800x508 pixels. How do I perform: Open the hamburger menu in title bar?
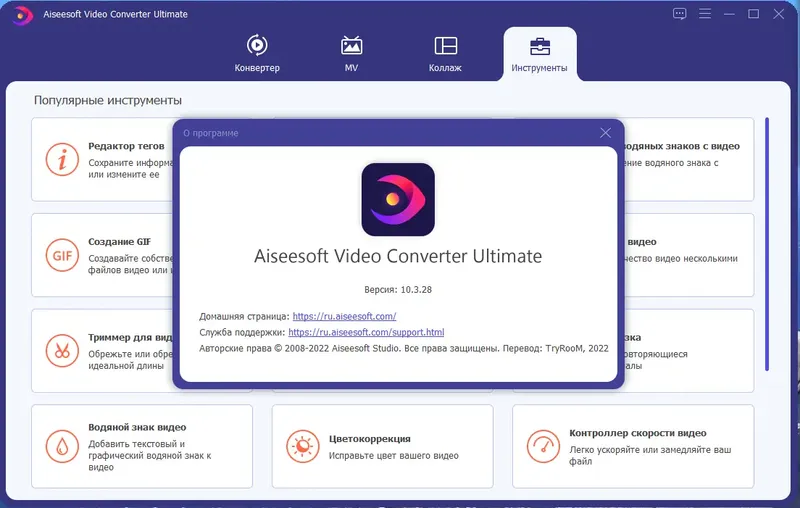click(705, 13)
